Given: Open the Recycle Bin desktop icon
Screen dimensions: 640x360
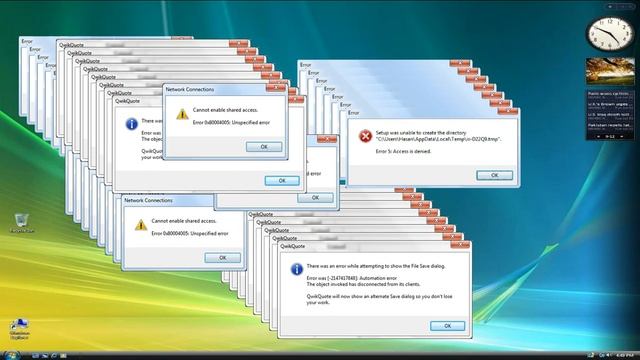Looking at the screenshot, I should [21, 222].
